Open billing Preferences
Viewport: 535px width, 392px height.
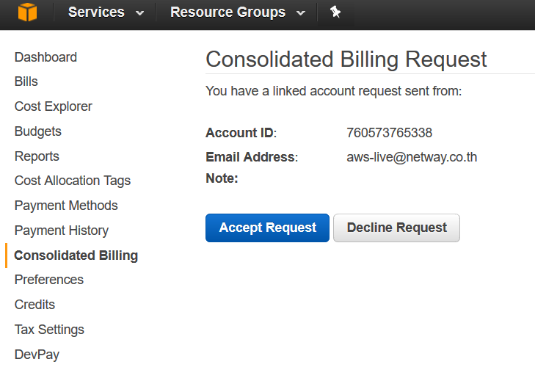(x=49, y=280)
